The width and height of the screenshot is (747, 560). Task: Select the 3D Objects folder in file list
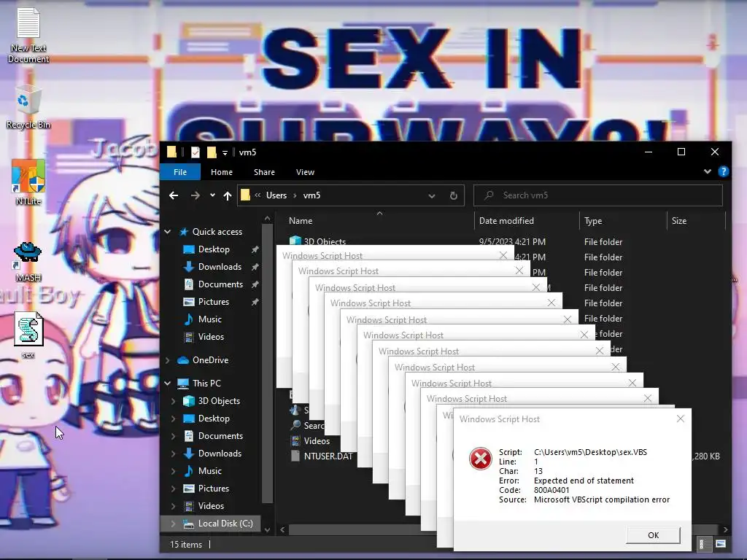coord(325,241)
